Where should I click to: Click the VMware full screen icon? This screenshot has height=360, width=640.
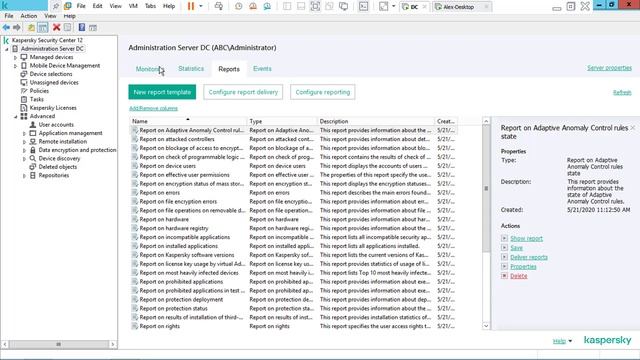pyautogui.click(x=315, y=6)
